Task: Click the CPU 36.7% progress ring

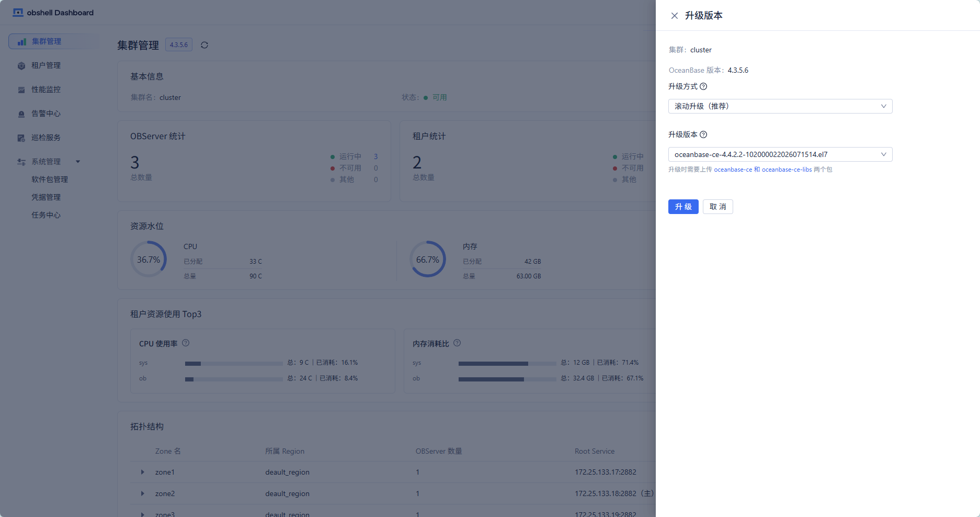Action: coord(149,260)
